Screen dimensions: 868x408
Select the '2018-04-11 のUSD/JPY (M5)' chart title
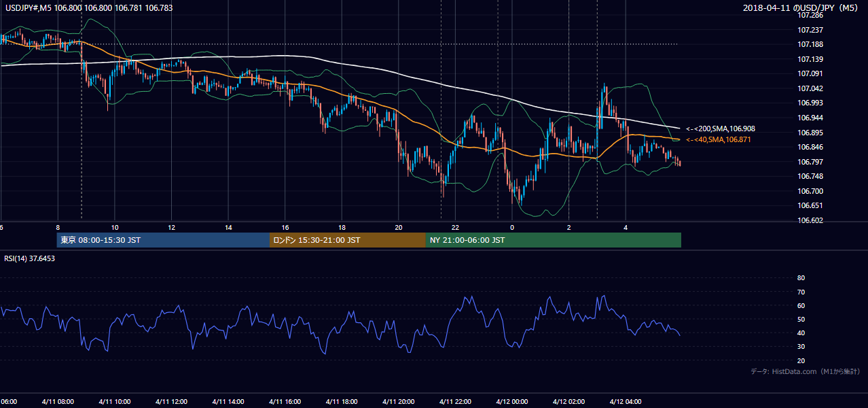[801, 8]
